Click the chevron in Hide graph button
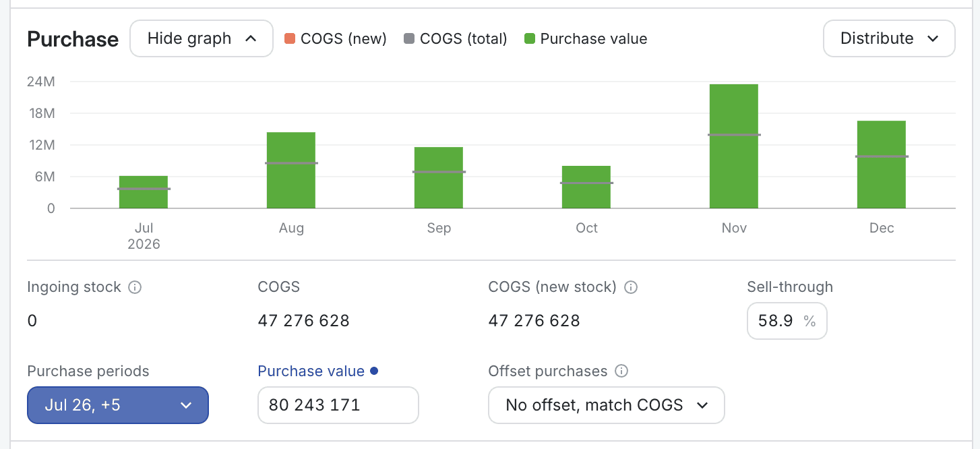Image resolution: width=980 pixels, height=449 pixels. point(251,38)
